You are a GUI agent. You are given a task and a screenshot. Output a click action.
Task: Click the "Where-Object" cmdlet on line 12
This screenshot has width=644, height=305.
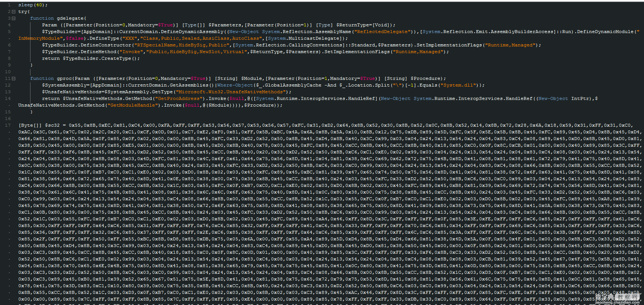coord(235,85)
